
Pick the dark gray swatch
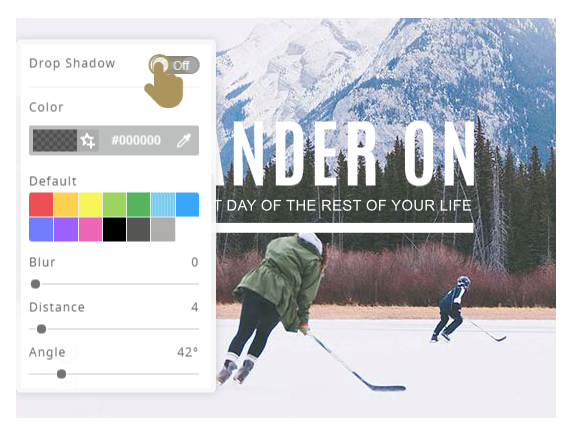138,229
